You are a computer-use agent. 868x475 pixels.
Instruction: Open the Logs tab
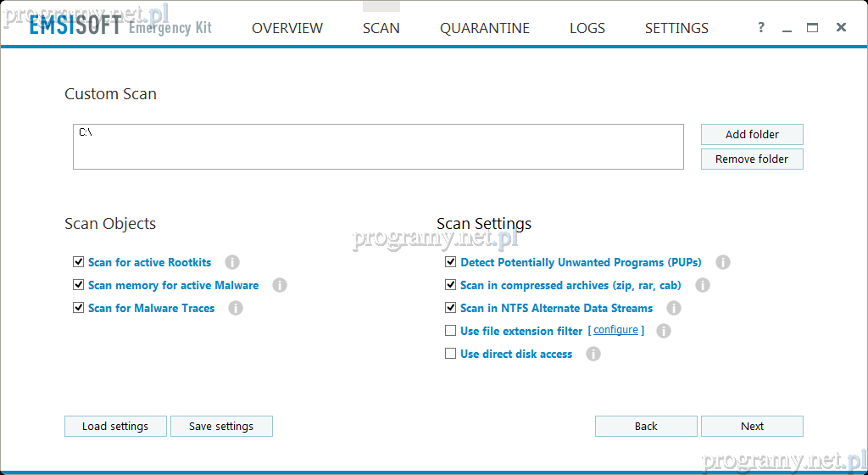(x=587, y=28)
